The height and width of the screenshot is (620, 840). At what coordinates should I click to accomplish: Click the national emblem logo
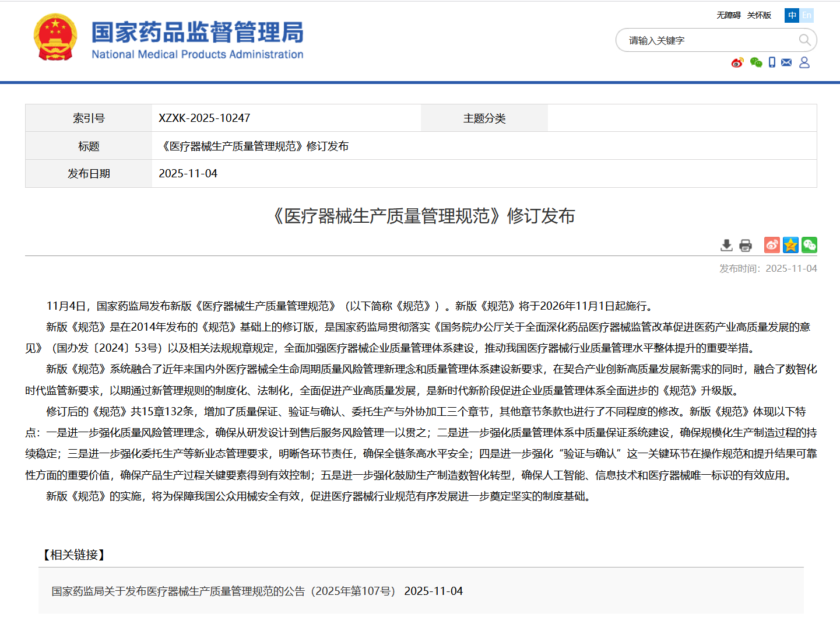tap(55, 37)
